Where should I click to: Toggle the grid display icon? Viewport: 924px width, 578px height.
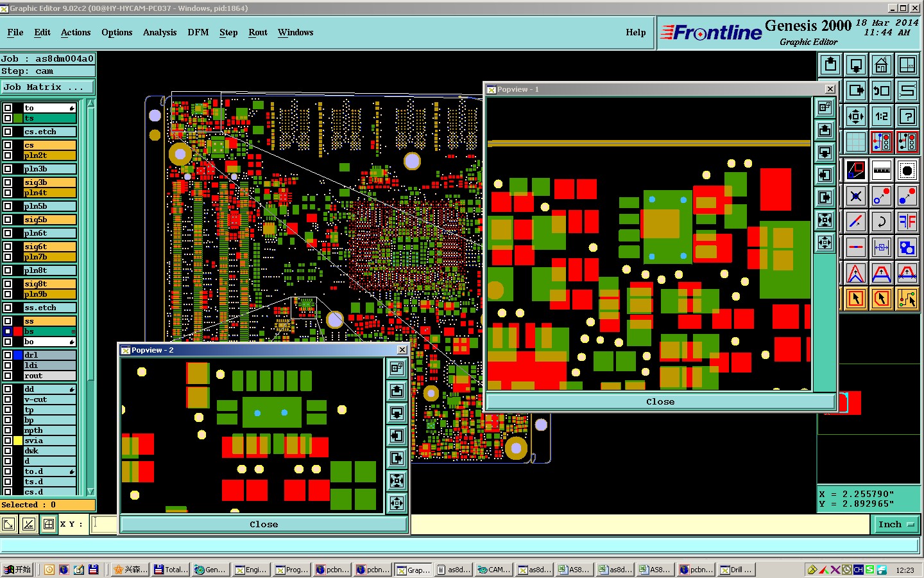(856, 141)
